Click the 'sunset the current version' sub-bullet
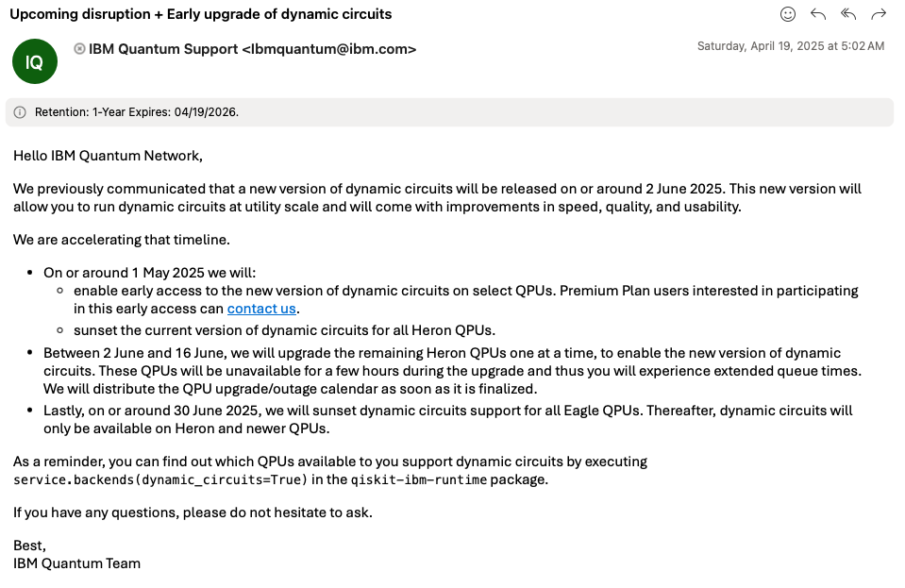Viewport: 905px width, 588px height. pos(285,330)
